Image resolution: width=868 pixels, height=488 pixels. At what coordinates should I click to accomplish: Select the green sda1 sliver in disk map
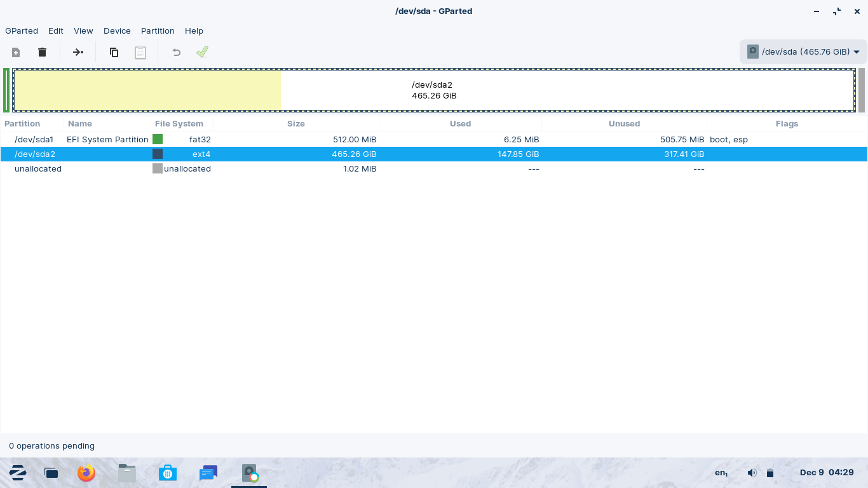point(6,90)
